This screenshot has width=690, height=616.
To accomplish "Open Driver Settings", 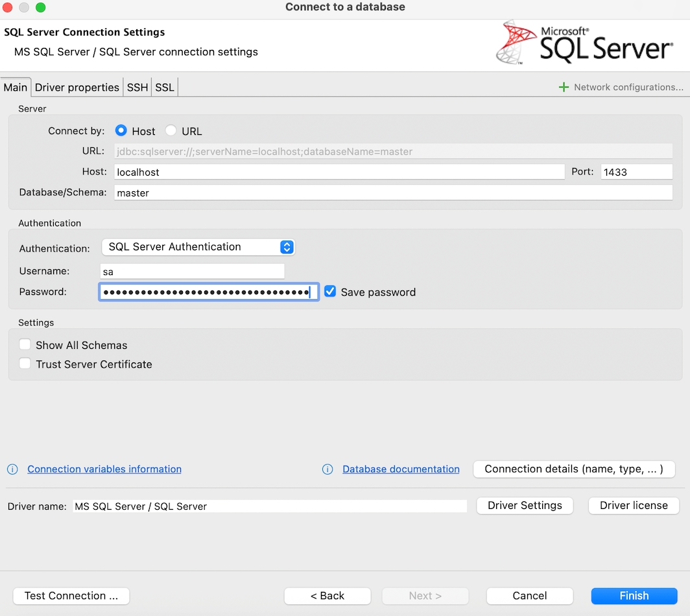I will point(525,506).
